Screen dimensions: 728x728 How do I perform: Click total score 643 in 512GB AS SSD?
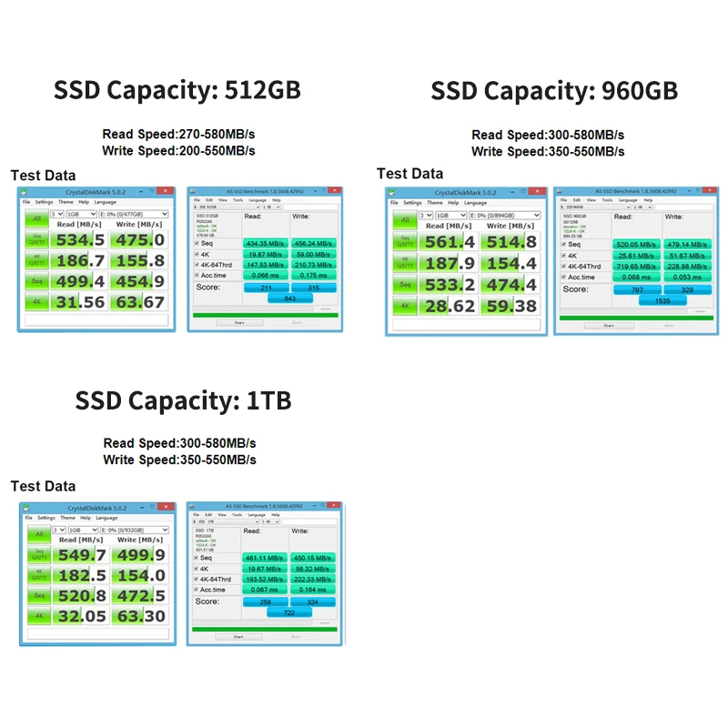[290, 298]
